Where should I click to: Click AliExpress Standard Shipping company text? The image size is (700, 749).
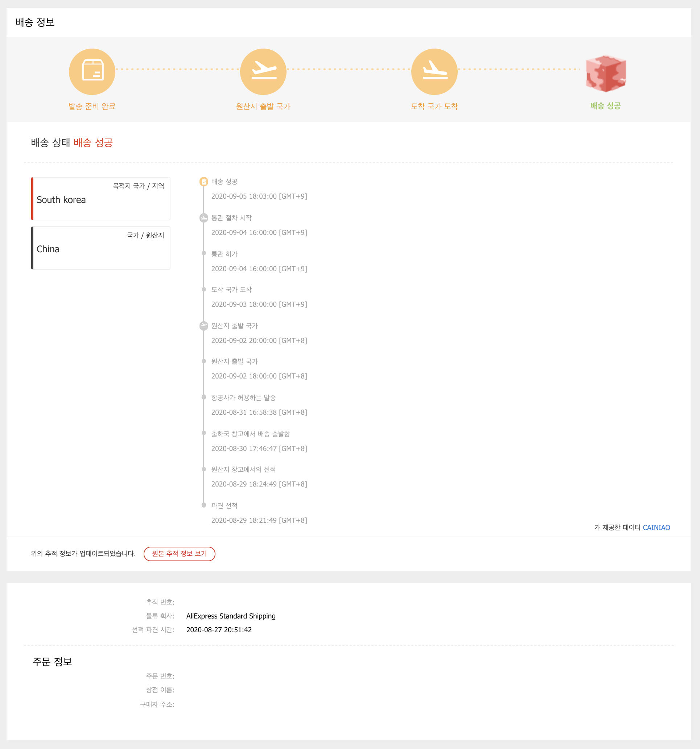pyautogui.click(x=231, y=616)
